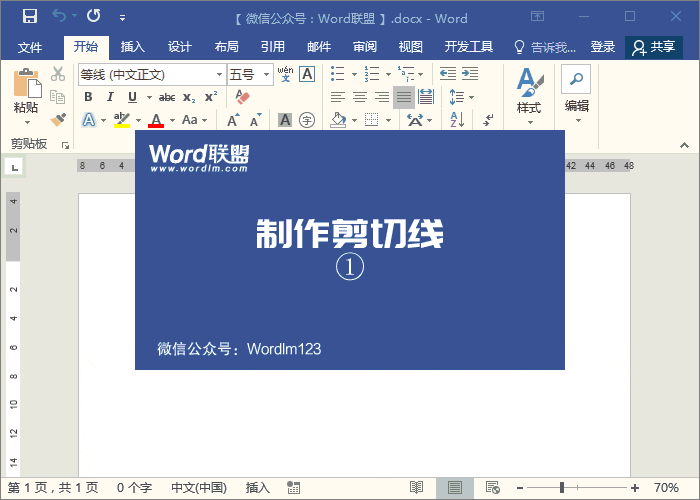Apply yellow text highlight color
The width and height of the screenshot is (700, 500).
tap(121, 120)
